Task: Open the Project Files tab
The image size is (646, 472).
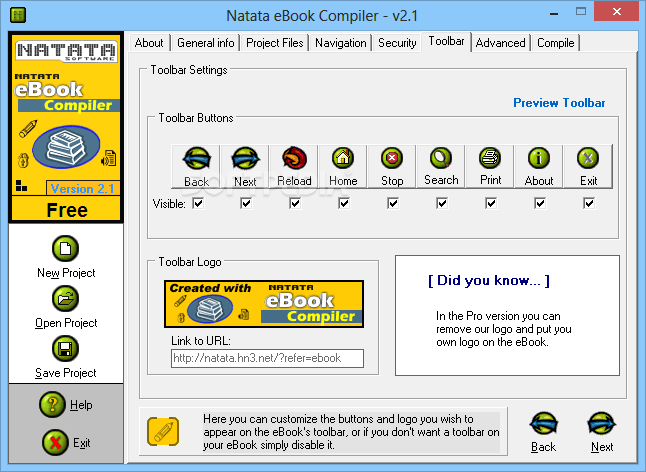Action: coord(275,43)
